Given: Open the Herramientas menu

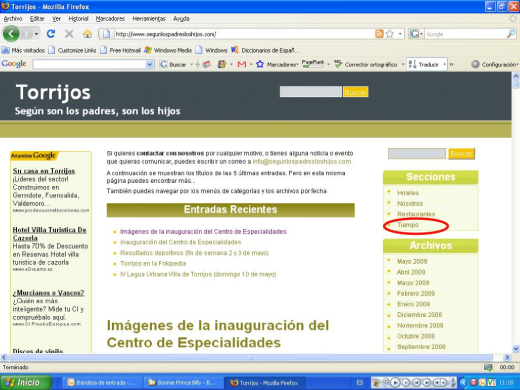Looking at the screenshot, I should pos(149,19).
